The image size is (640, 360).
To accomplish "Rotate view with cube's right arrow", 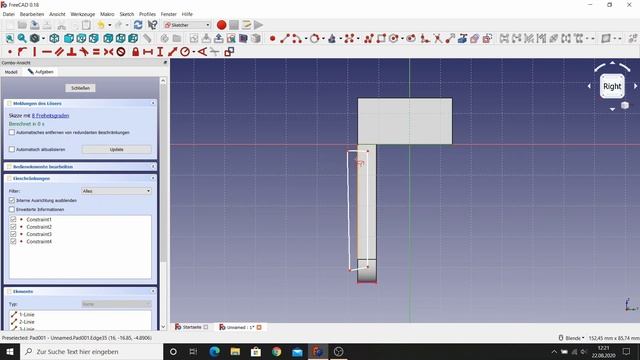I will (x=635, y=86).
